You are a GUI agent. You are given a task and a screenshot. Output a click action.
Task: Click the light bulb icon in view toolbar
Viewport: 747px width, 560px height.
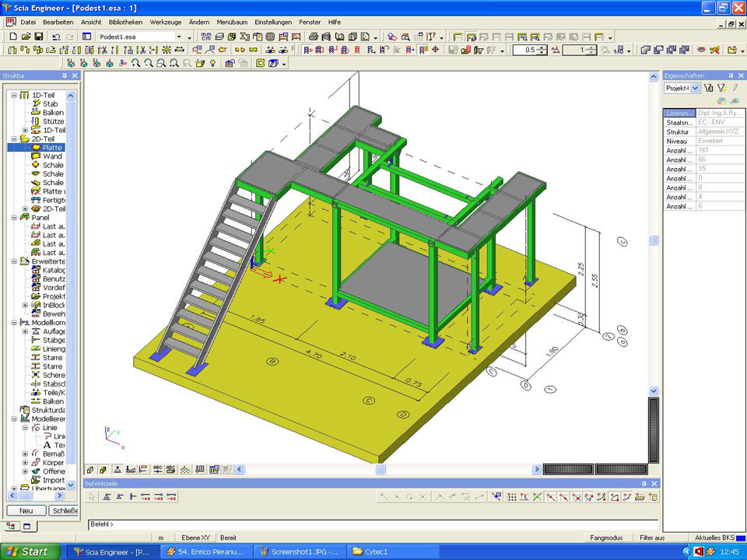tap(213, 63)
